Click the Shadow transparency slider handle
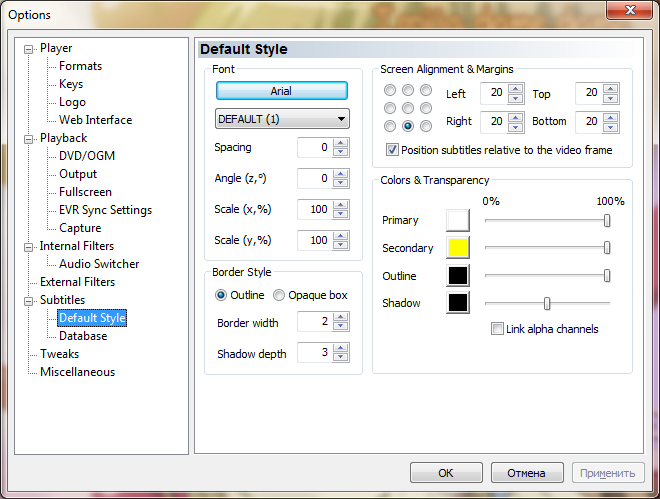660x499 pixels. click(547, 303)
